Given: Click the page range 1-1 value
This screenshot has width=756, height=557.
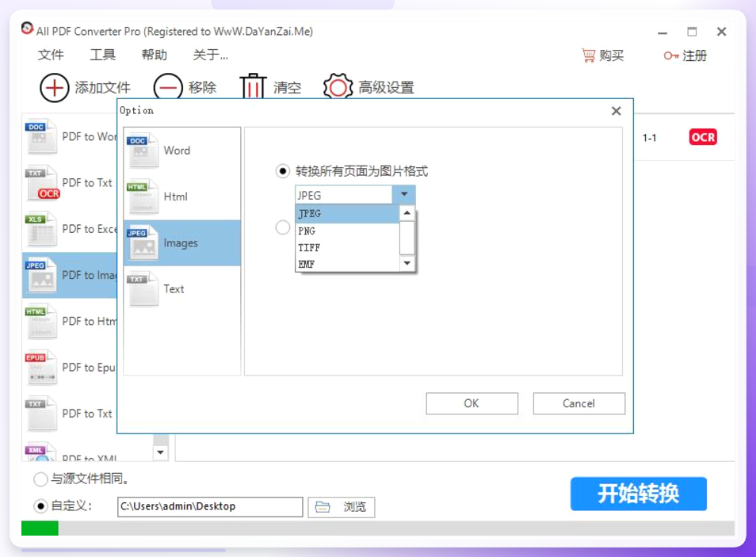Looking at the screenshot, I should [x=650, y=138].
